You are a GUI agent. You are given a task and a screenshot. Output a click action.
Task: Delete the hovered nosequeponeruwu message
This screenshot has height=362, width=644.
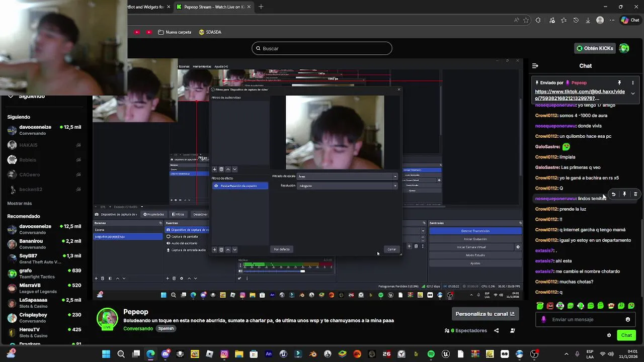coord(635,194)
